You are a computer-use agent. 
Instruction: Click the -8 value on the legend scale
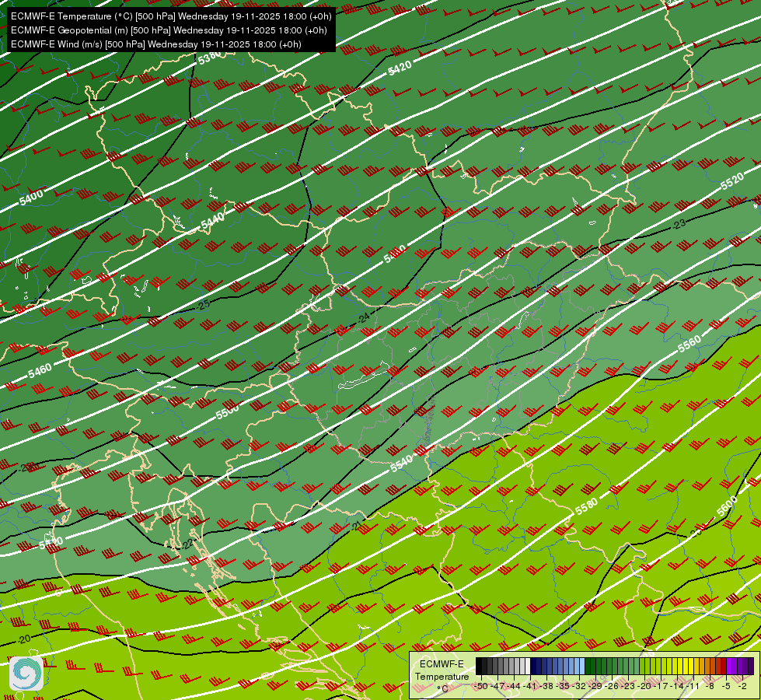pyautogui.click(x=710, y=686)
